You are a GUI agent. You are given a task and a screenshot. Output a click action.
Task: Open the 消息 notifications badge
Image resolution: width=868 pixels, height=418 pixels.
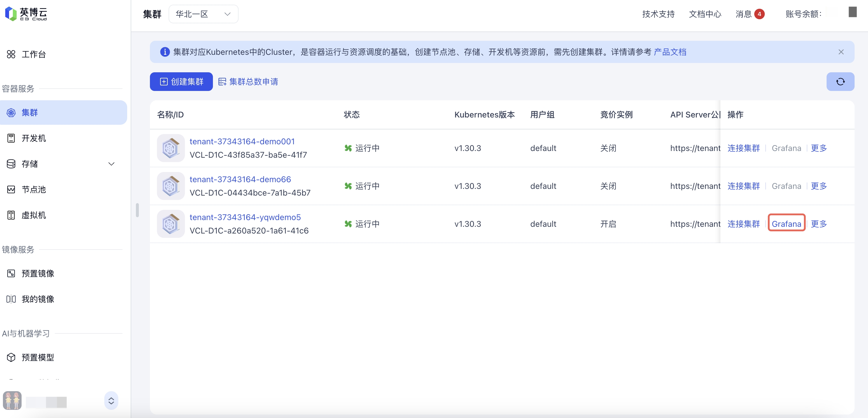[759, 14]
